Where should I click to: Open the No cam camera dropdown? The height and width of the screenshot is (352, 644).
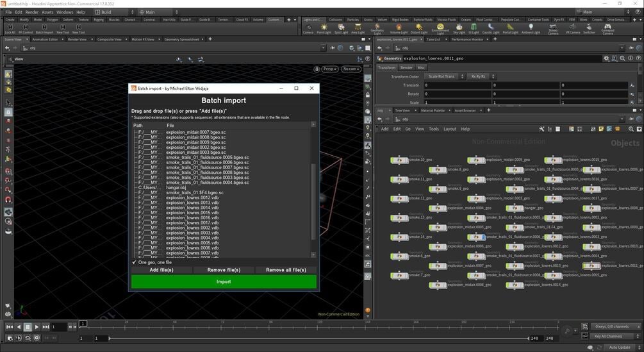click(x=351, y=69)
